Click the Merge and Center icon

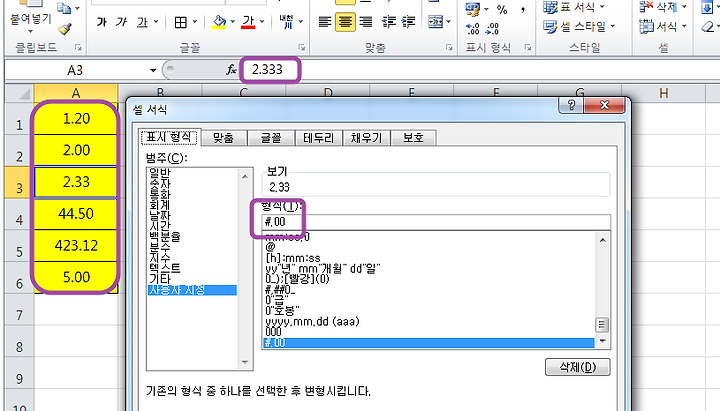435,22
